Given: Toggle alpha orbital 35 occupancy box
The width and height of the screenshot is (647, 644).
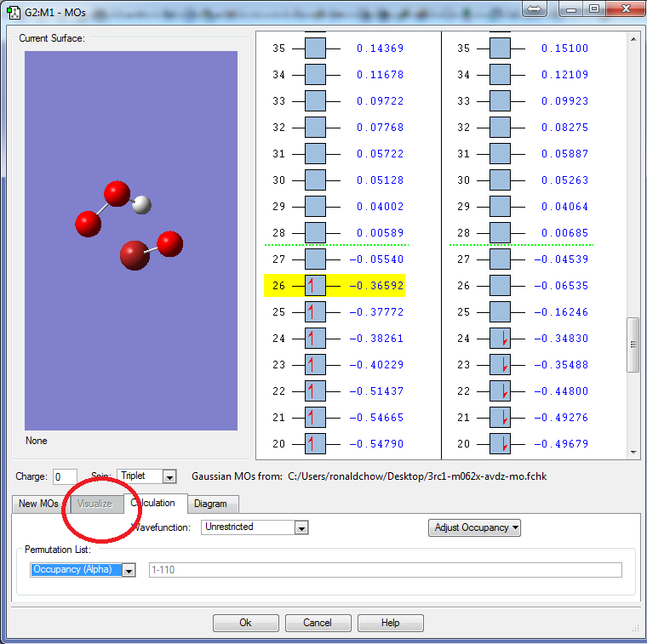Looking at the screenshot, I should coord(315,48).
